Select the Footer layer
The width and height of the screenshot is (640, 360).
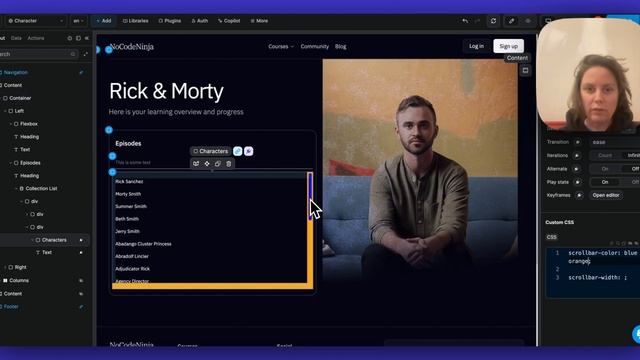click(11, 307)
